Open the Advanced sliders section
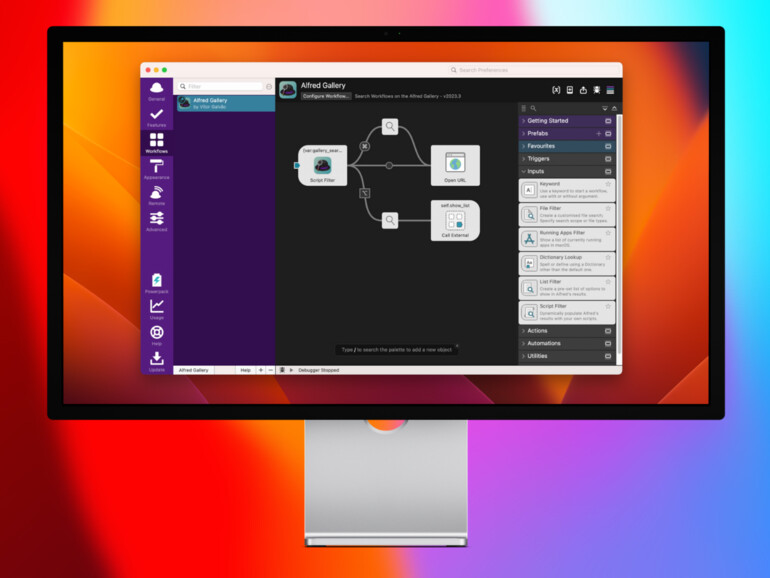Screen dimensions: 770x578 coord(157,221)
